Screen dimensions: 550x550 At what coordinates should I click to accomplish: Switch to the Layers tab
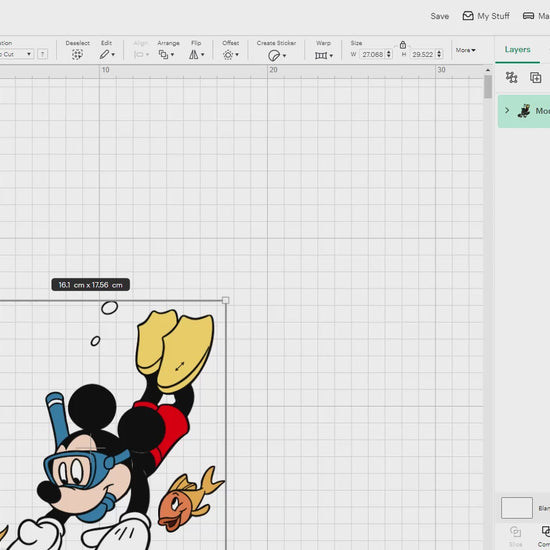tap(517, 49)
